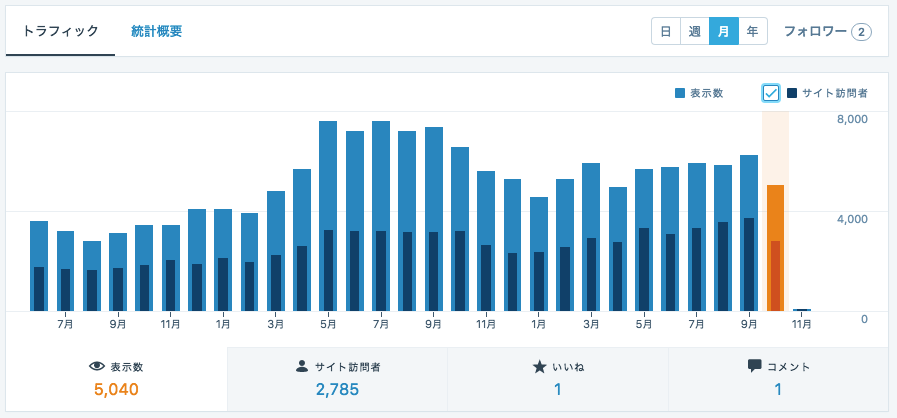Select the 日 period option
The image size is (897, 418).
(665, 32)
